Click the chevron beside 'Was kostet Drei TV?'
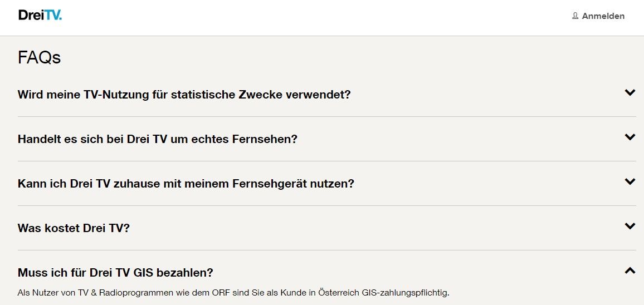 (x=630, y=227)
